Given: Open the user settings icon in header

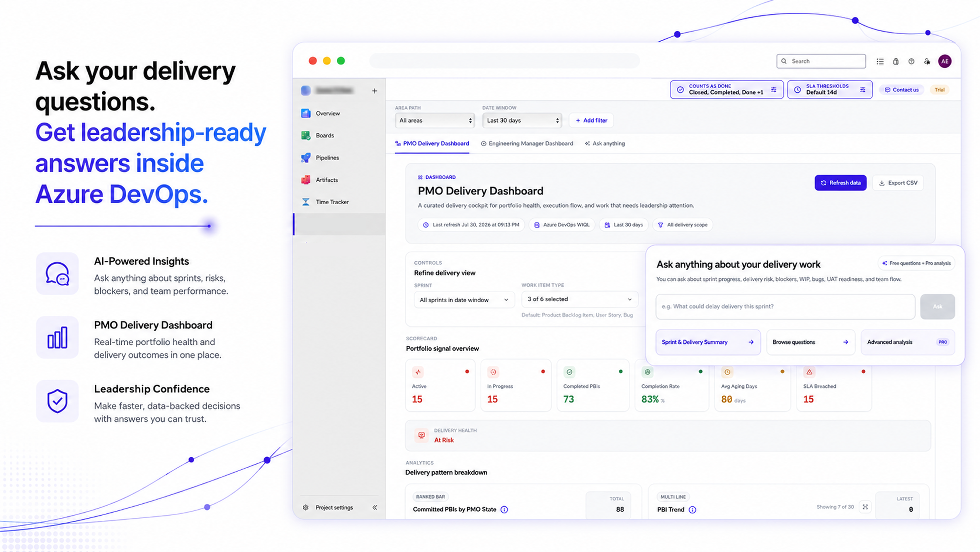Looking at the screenshot, I should click(x=927, y=61).
